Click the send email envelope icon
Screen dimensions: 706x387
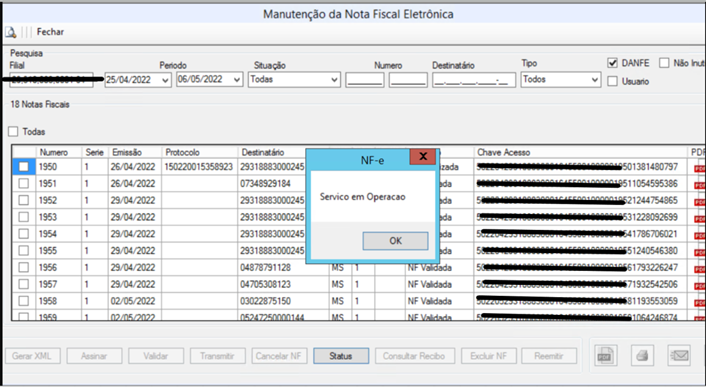(679, 355)
